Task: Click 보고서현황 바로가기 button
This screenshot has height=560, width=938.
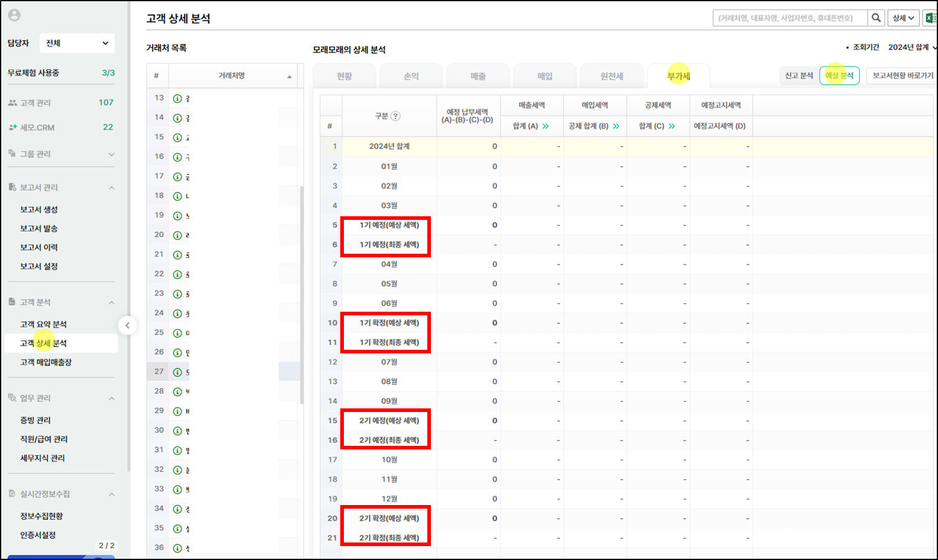Action: pyautogui.click(x=902, y=76)
